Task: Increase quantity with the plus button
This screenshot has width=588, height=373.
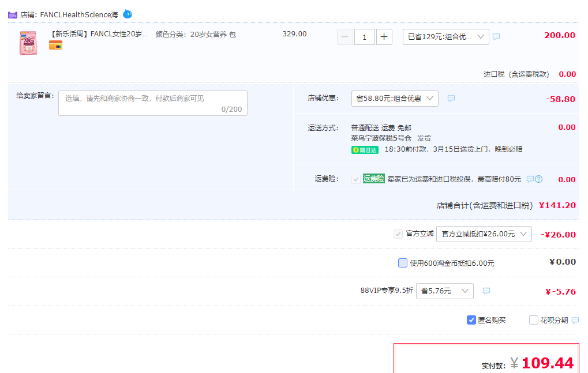Action: 384,37
